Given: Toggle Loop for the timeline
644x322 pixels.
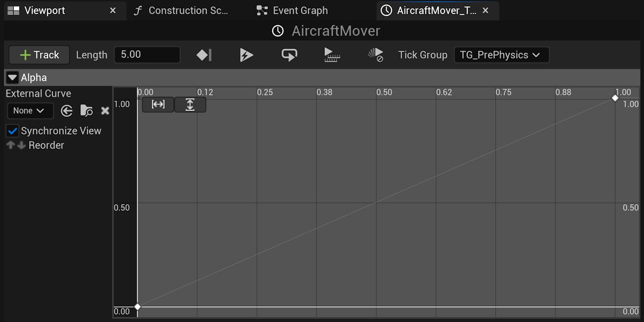Looking at the screenshot, I should tap(289, 55).
